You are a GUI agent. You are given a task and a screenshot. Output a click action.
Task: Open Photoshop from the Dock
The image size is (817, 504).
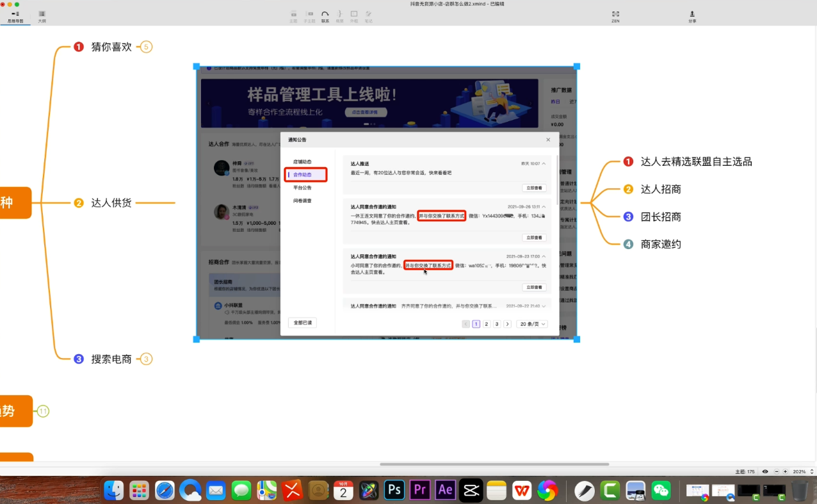(394, 490)
